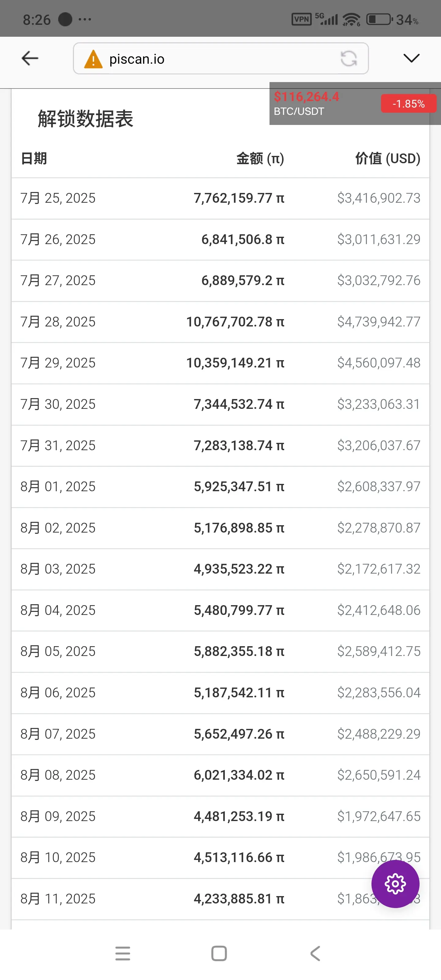Open the VPN status bar indicator
Image resolution: width=441 pixels, height=980 pixels.
coord(301,19)
